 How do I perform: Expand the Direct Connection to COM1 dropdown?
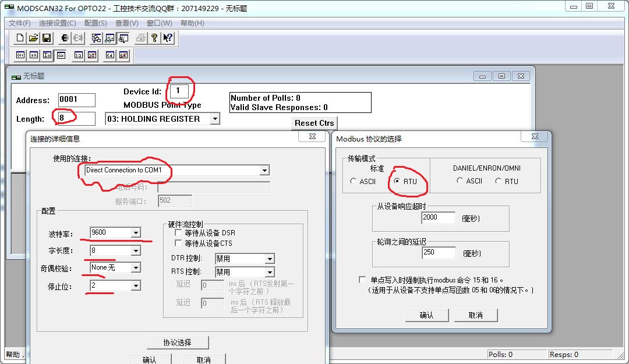tap(264, 171)
